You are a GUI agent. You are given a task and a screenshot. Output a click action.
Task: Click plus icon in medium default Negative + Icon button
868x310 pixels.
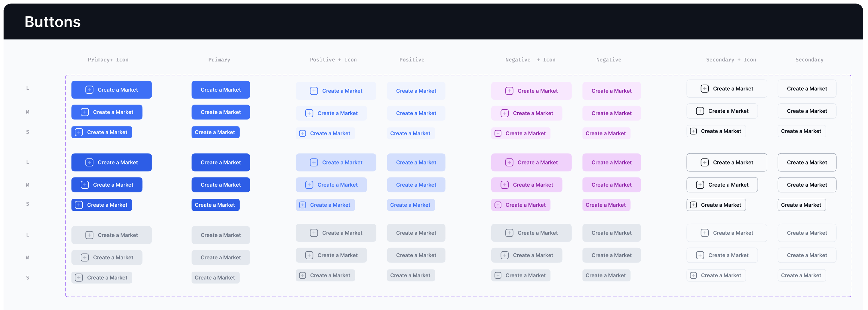tap(504, 113)
